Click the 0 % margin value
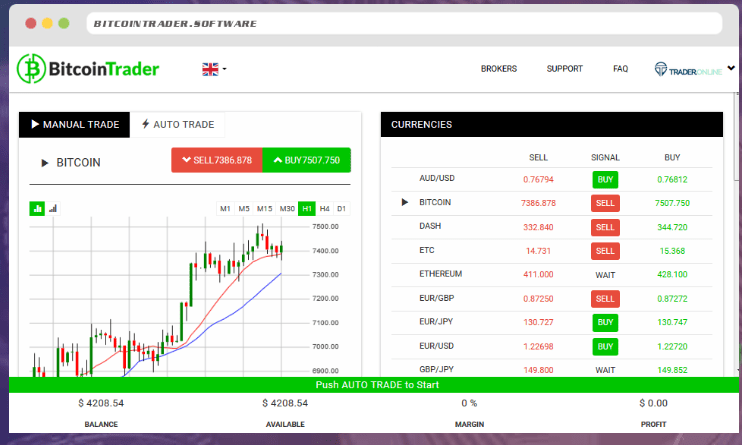 pyautogui.click(x=469, y=403)
